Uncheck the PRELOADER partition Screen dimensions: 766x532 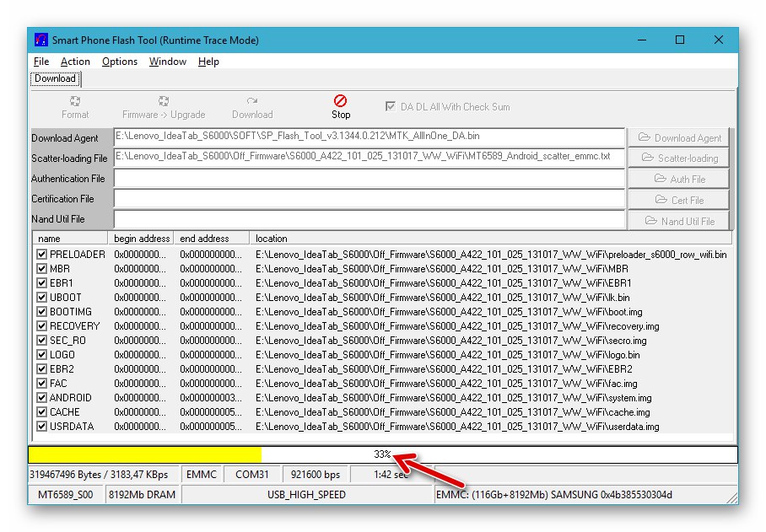(x=41, y=254)
